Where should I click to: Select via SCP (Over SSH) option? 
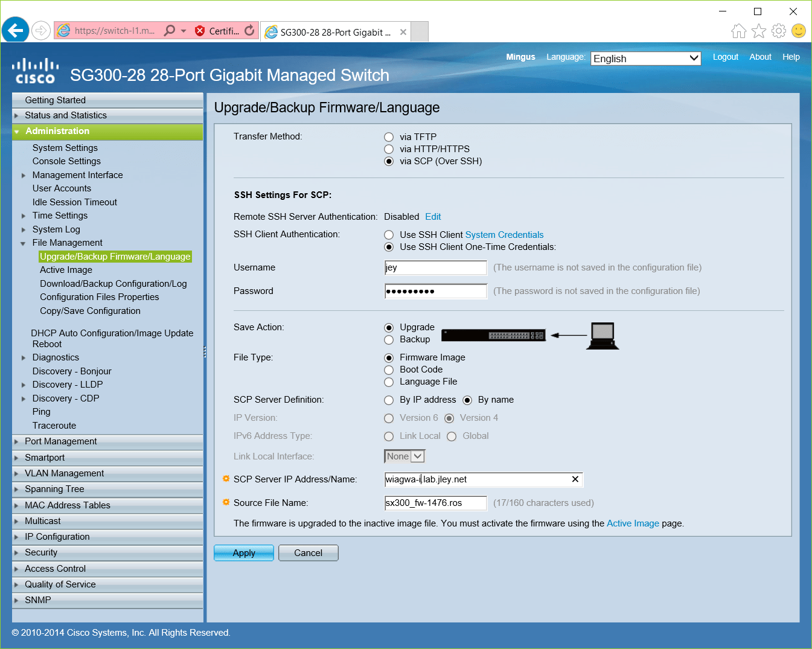[389, 161]
